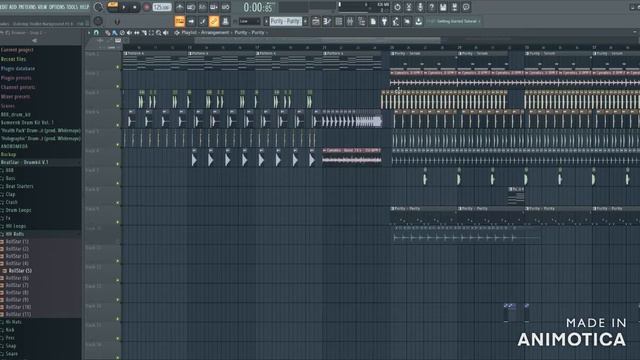This screenshot has width=640, height=360.
Task: Open the VIEW menu
Action: coord(42,7)
